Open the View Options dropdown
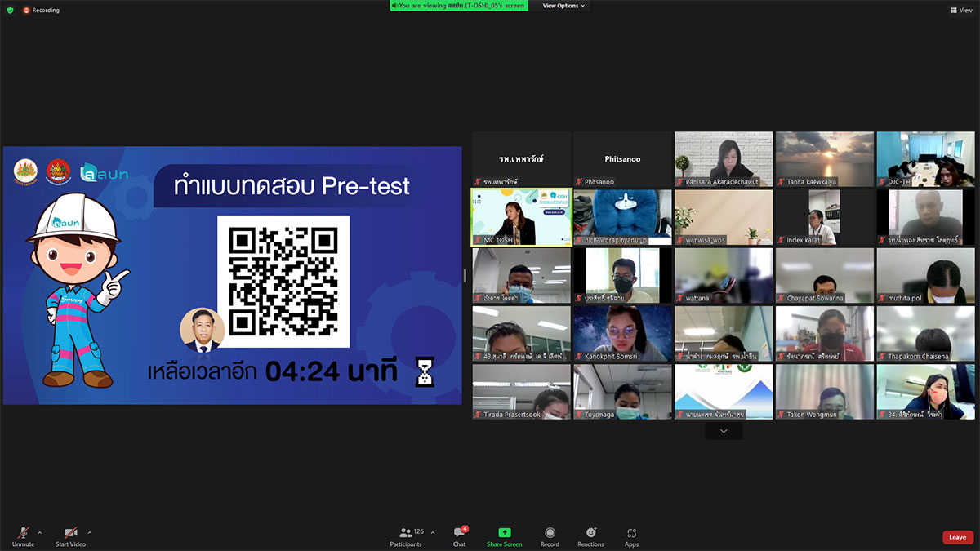The width and height of the screenshot is (980, 551). (563, 6)
